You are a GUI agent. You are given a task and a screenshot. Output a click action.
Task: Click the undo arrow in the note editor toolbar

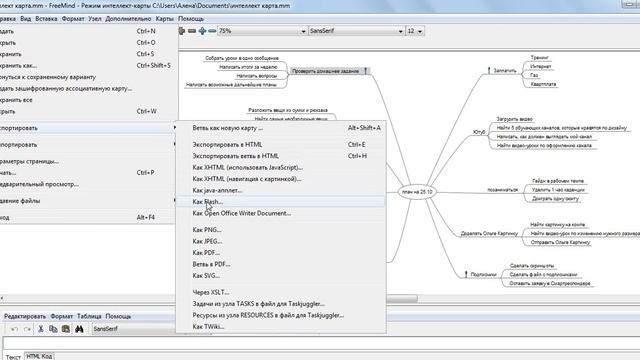(x=15, y=329)
